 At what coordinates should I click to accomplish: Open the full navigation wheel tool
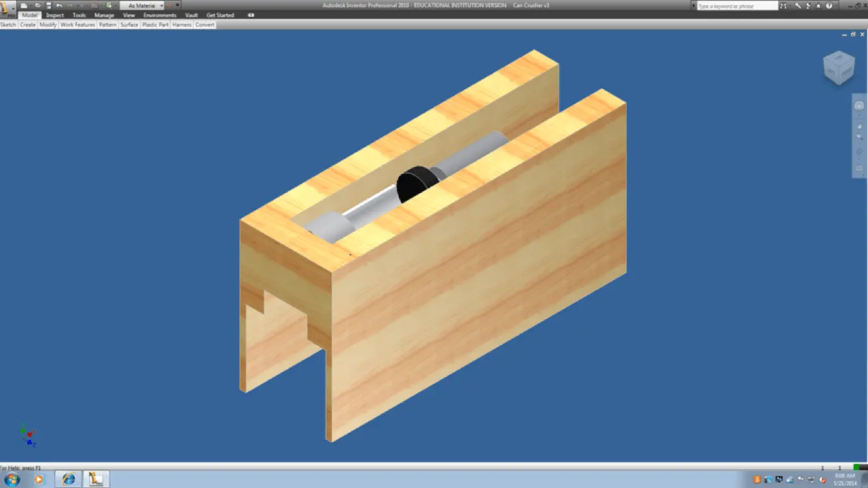click(859, 105)
